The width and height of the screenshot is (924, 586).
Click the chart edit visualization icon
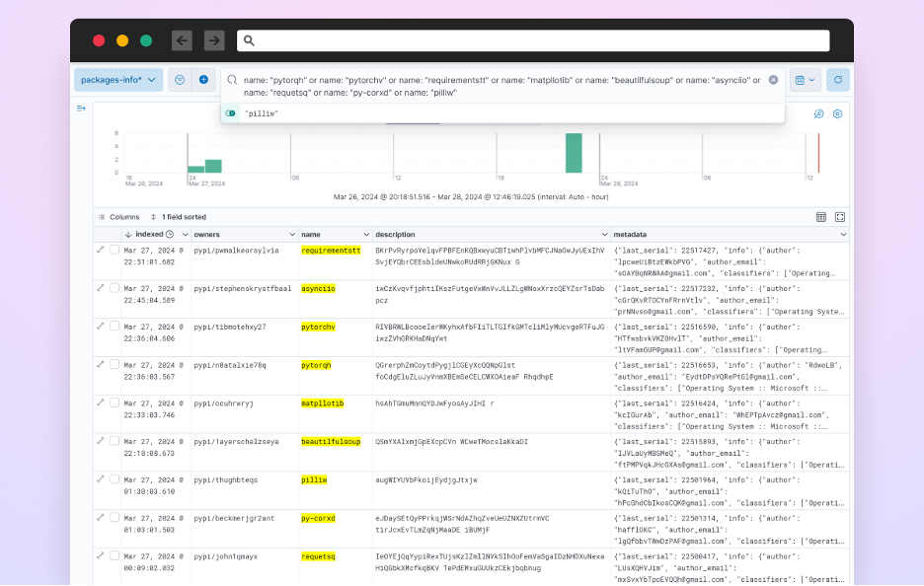tap(818, 113)
